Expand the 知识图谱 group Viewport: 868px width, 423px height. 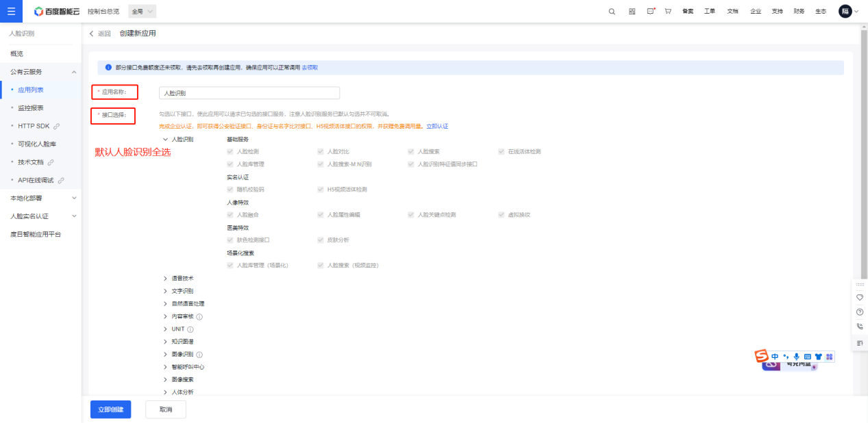pyautogui.click(x=165, y=342)
